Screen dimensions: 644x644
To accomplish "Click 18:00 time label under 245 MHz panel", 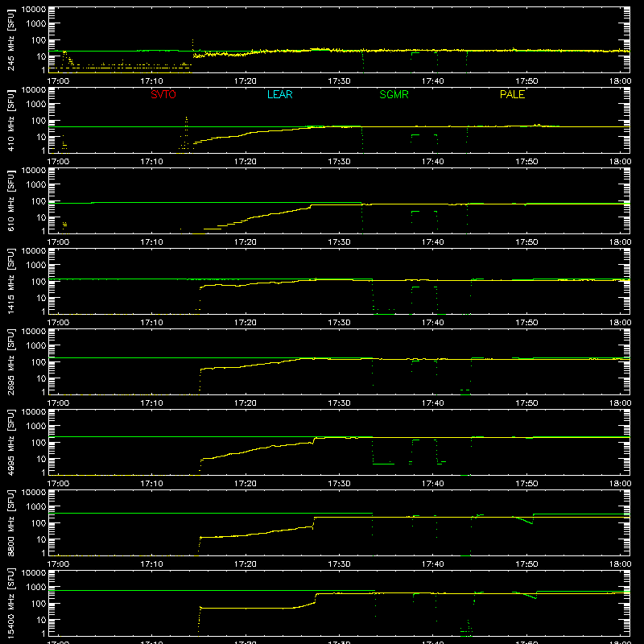I will coord(620,81).
